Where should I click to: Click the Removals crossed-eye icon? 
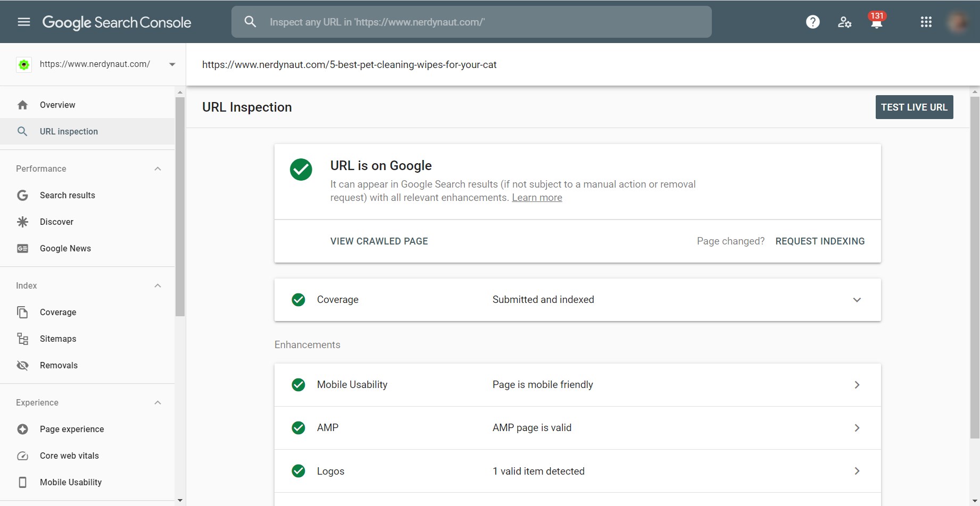point(22,365)
